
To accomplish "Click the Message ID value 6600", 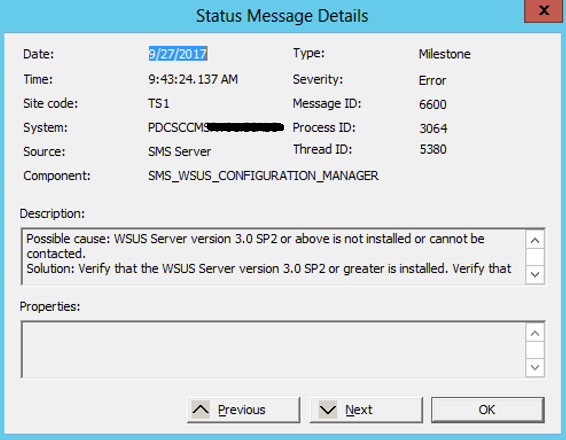I will tap(433, 105).
